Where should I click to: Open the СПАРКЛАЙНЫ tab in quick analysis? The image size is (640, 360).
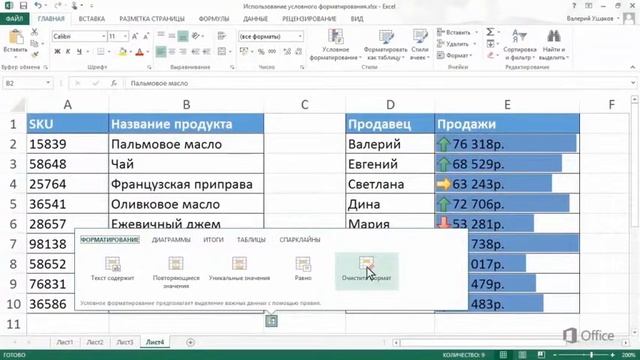click(300, 240)
